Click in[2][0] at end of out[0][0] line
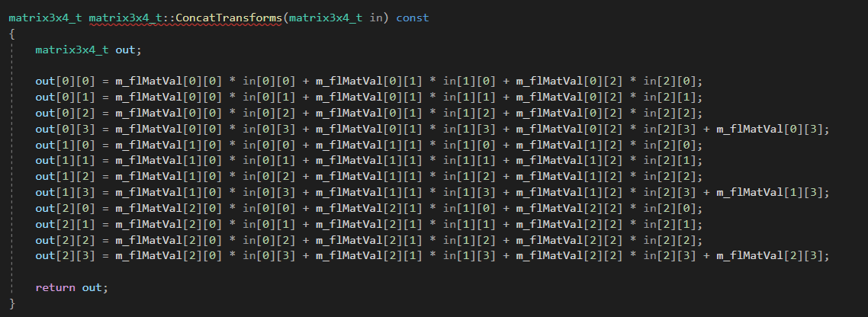868x317 pixels. tap(669, 82)
